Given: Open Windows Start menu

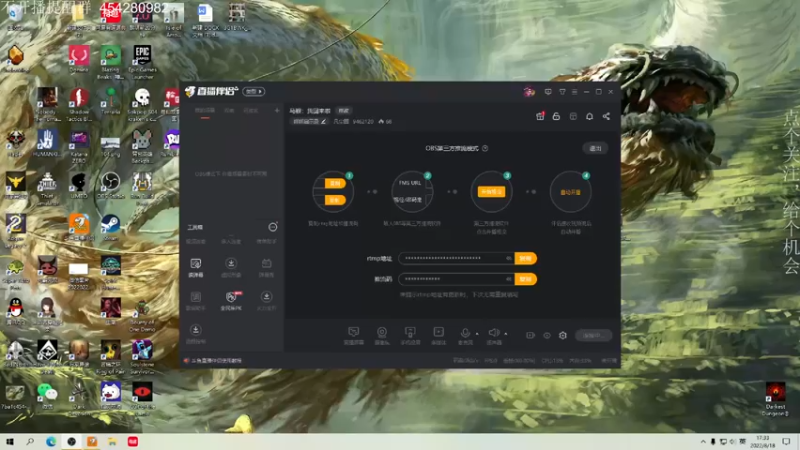Looking at the screenshot, I should tap(10, 441).
